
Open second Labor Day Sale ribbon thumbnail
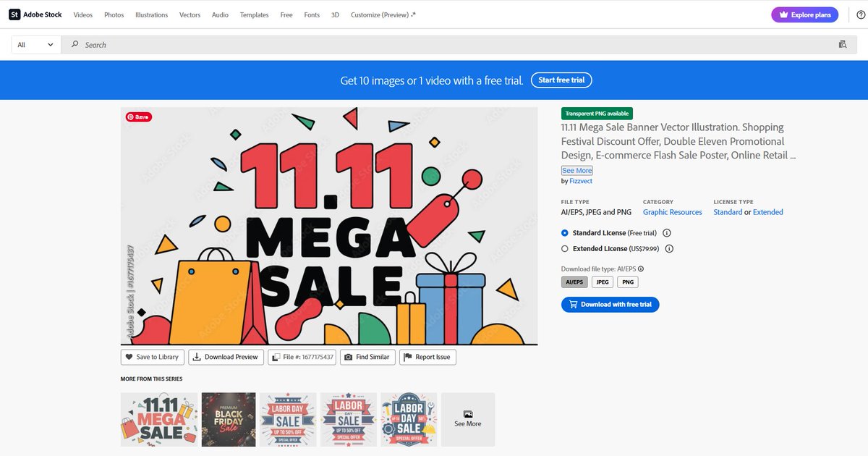(x=349, y=419)
